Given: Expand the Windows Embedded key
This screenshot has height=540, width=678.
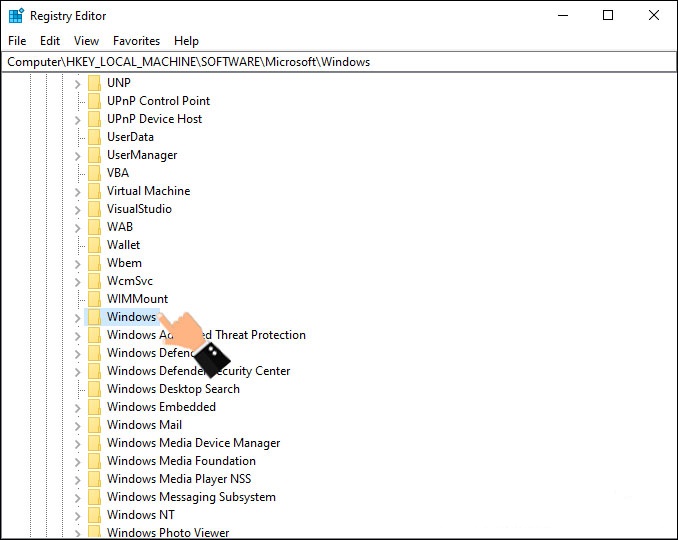Looking at the screenshot, I should click(77, 407).
